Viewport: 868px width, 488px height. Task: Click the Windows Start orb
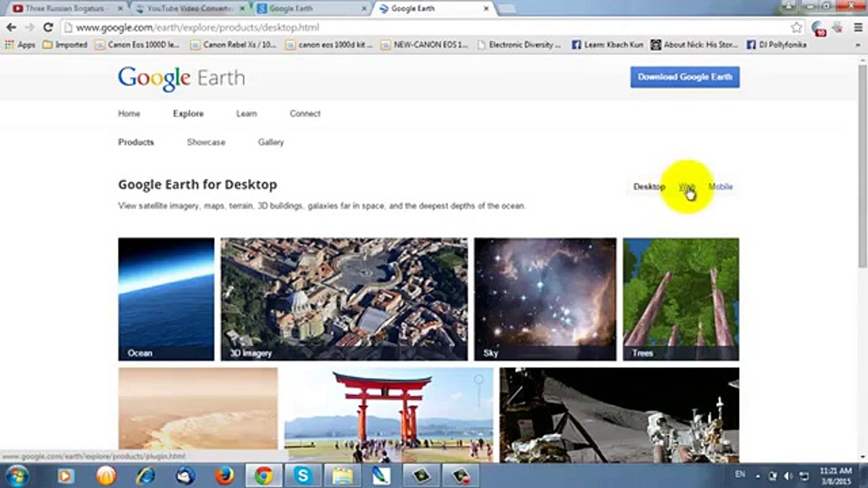pyautogui.click(x=17, y=476)
